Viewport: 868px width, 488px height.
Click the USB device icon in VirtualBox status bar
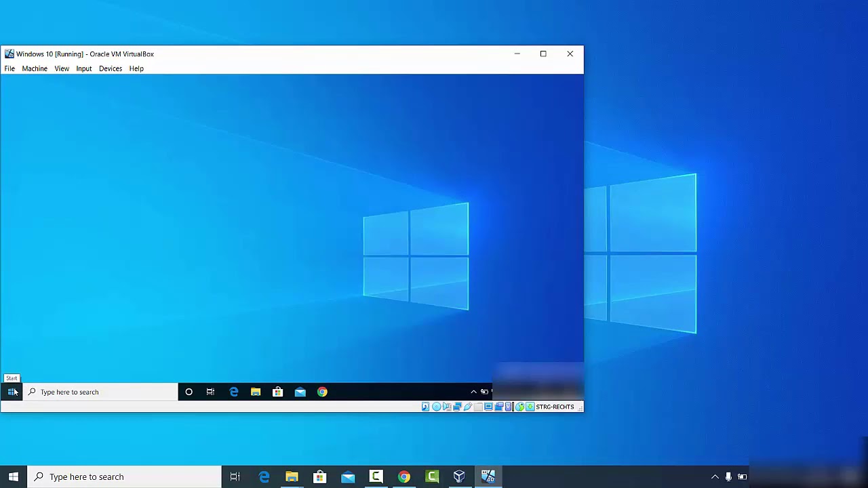tap(468, 407)
